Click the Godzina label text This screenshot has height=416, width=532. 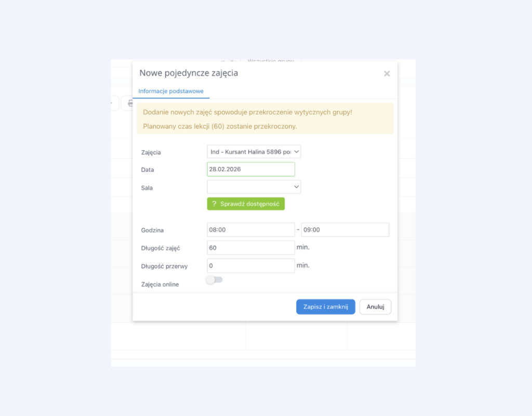pos(152,230)
